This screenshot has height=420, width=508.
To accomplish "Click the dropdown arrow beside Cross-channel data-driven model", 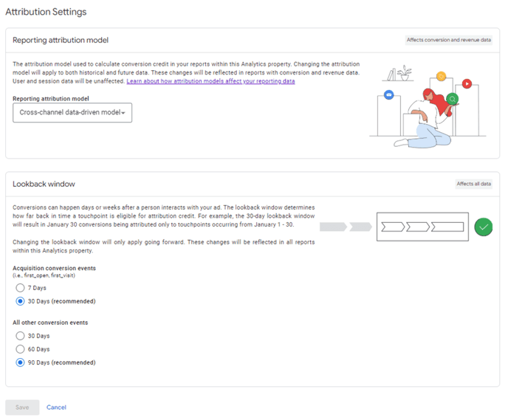I will pyautogui.click(x=123, y=113).
